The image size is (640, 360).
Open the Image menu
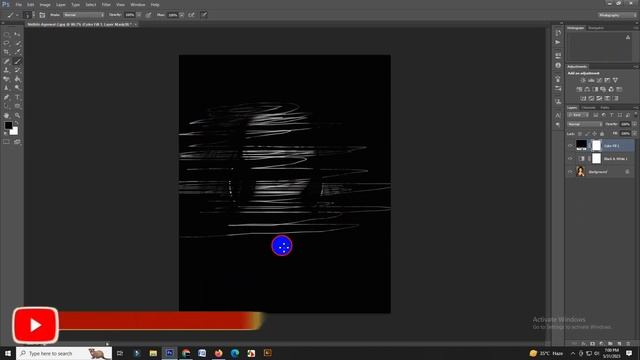point(45,4)
